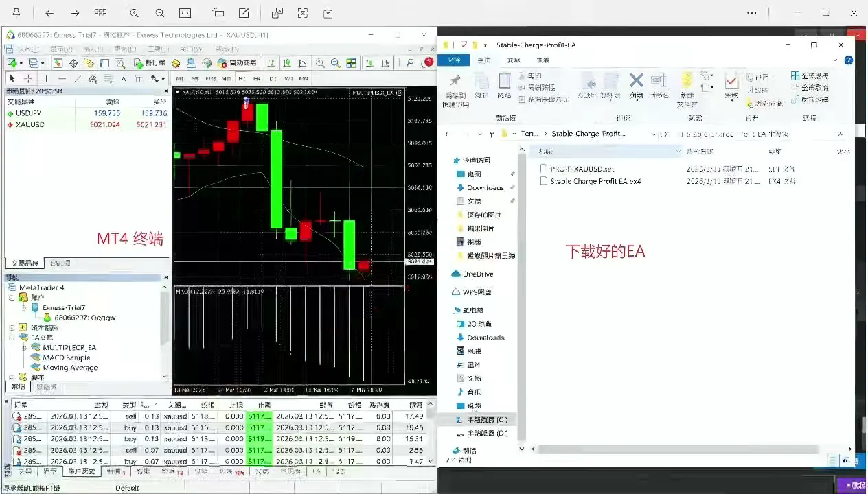Click the image viewer zoom-in icon
The height and width of the screenshot is (494, 868).
134,13
